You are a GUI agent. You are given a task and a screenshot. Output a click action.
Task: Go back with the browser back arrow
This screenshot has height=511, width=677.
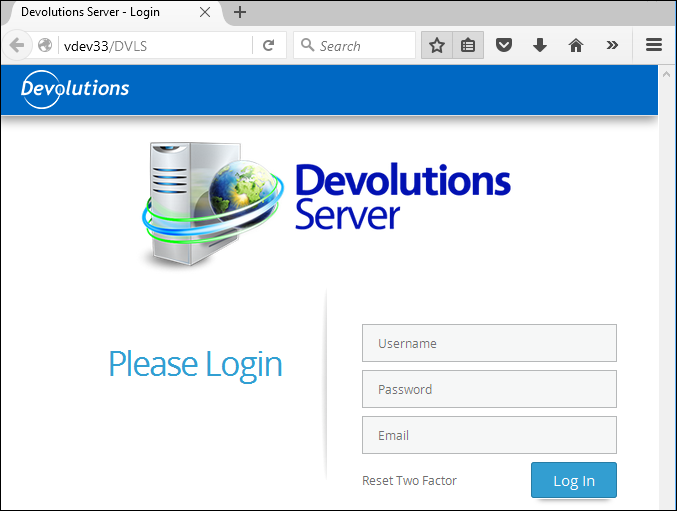point(17,45)
